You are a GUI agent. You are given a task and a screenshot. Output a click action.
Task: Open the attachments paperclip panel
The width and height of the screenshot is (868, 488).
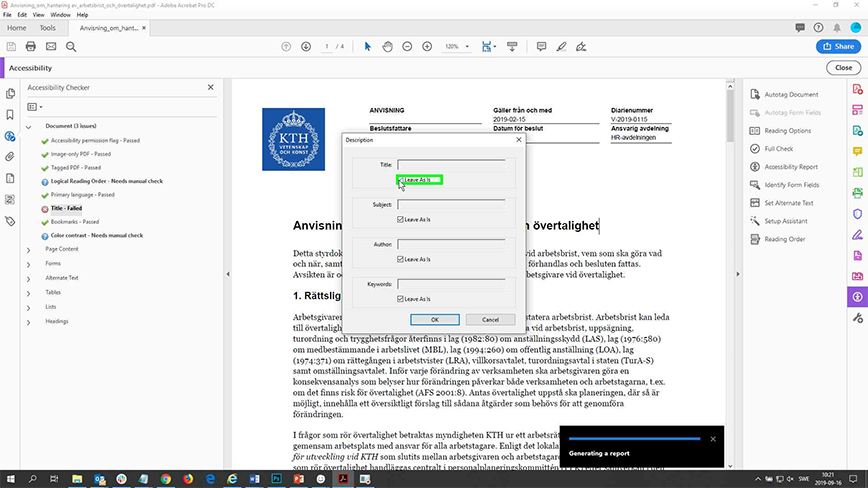coord(10,157)
